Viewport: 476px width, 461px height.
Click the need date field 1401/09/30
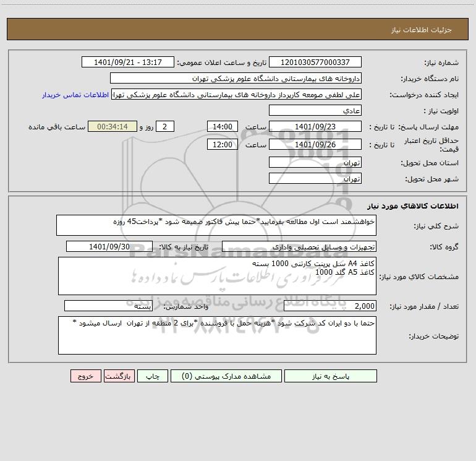(x=109, y=246)
